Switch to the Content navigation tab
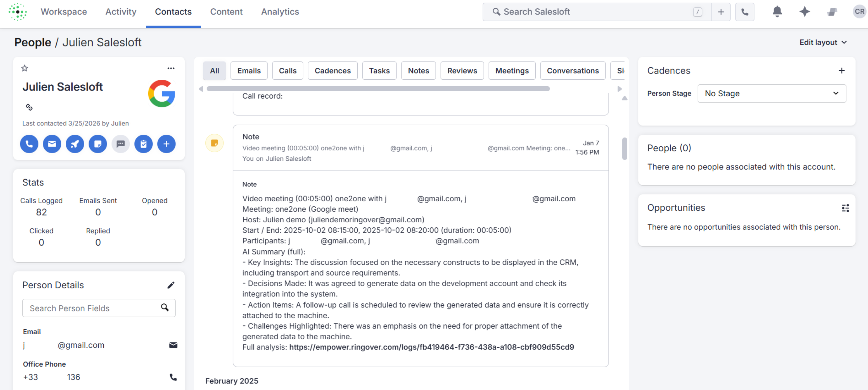This screenshot has height=390, width=868. tap(226, 12)
